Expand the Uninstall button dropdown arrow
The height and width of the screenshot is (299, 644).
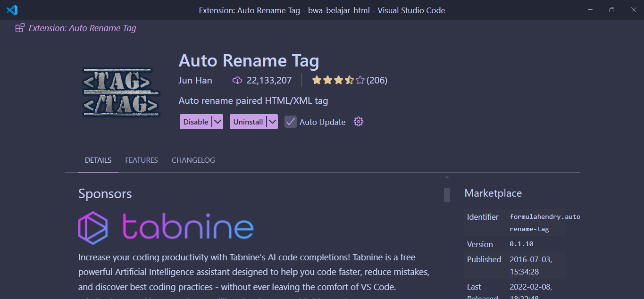coord(272,122)
